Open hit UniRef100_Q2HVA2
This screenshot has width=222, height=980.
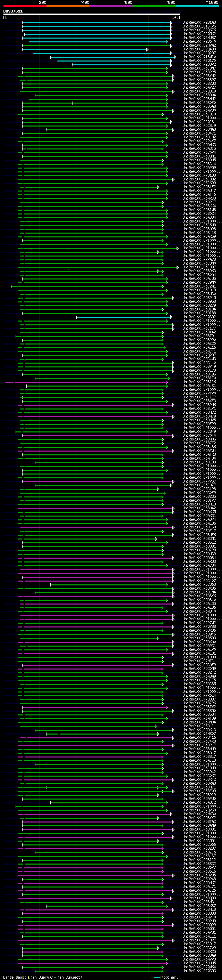point(199,45)
